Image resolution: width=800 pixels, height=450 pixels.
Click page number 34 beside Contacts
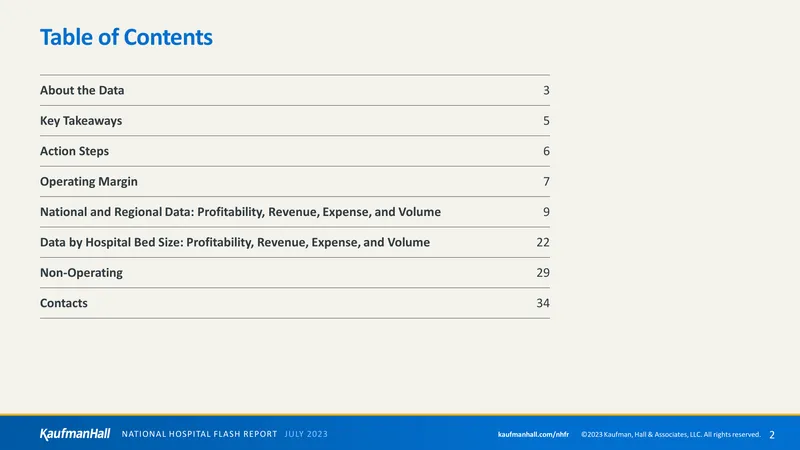[543, 303]
